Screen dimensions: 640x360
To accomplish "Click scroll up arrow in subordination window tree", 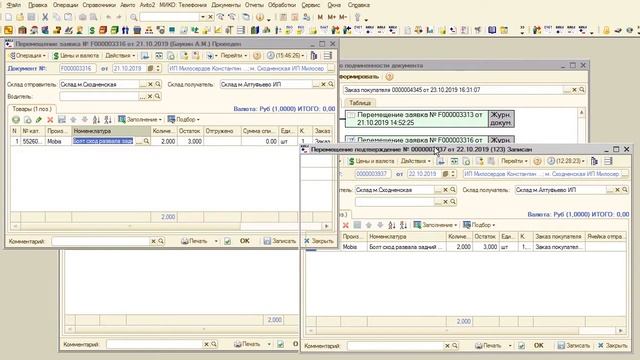I will coord(582,113).
